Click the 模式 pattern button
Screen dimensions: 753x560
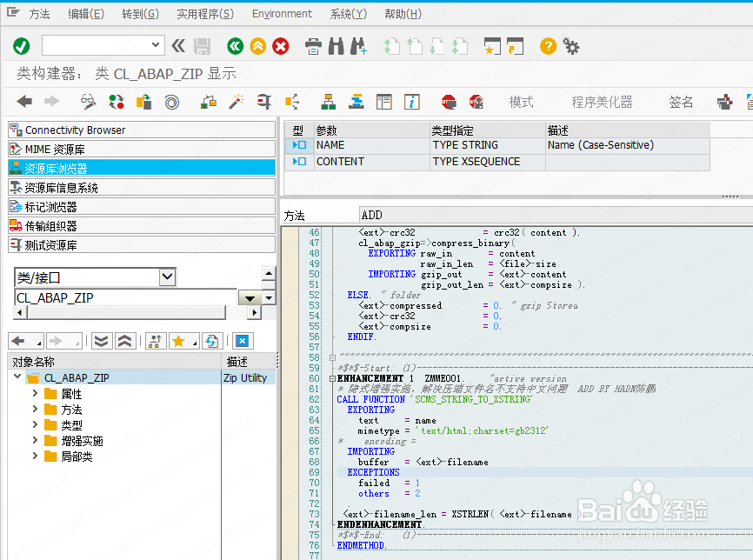pos(521,102)
